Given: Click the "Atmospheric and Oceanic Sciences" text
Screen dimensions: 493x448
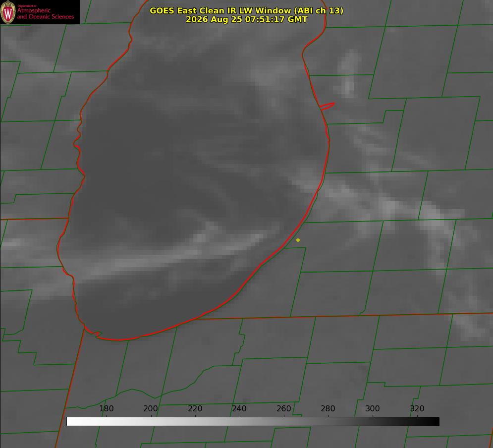Looking at the screenshot, I should tap(45, 13).
